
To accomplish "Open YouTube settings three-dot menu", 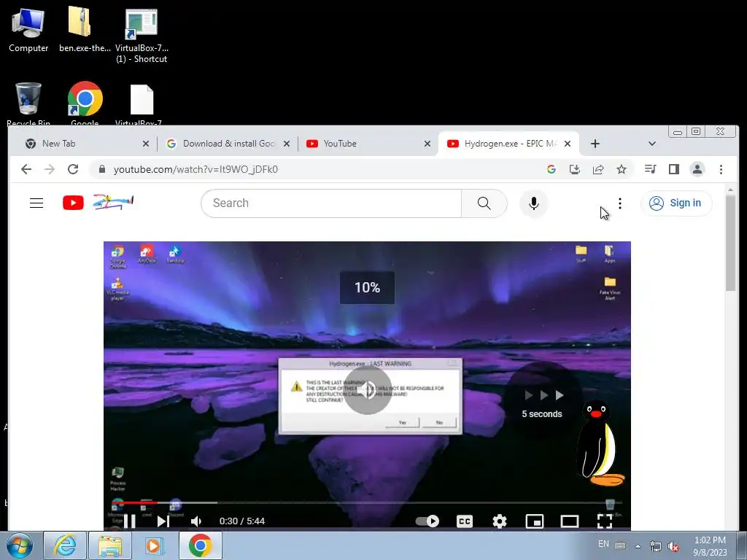I will pyautogui.click(x=620, y=203).
